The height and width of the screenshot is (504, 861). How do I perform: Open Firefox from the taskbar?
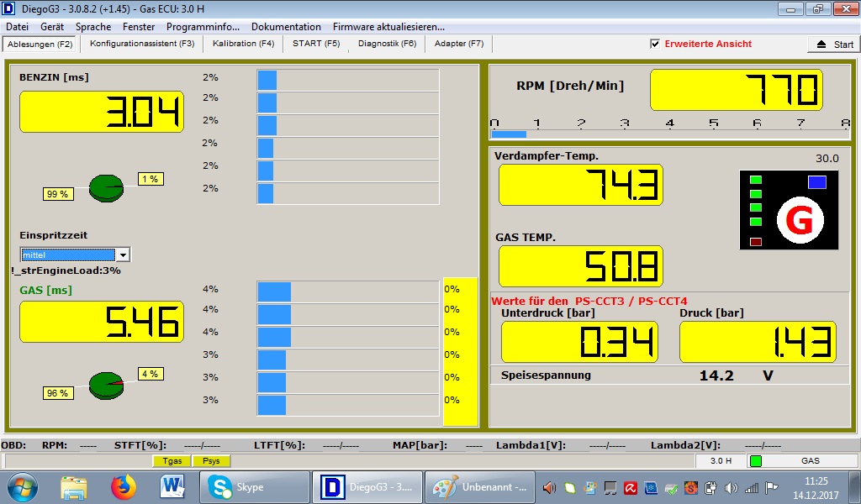point(124,486)
